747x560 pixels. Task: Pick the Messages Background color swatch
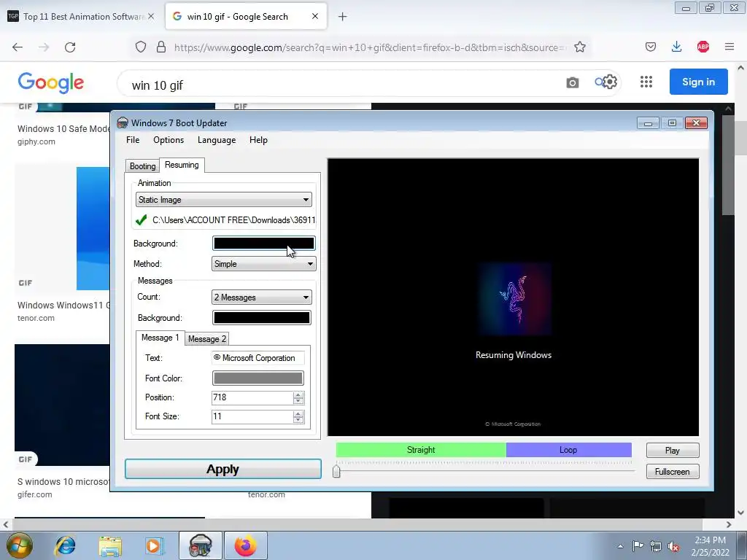pos(262,318)
